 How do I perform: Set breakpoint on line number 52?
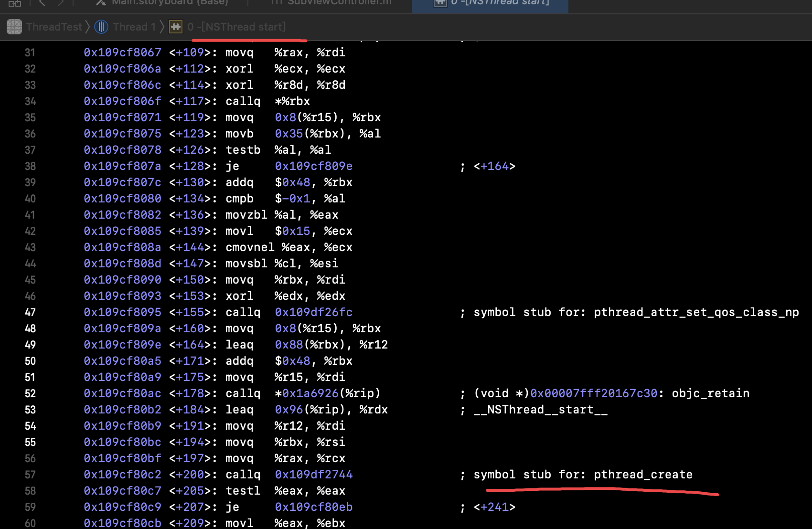pyautogui.click(x=30, y=393)
